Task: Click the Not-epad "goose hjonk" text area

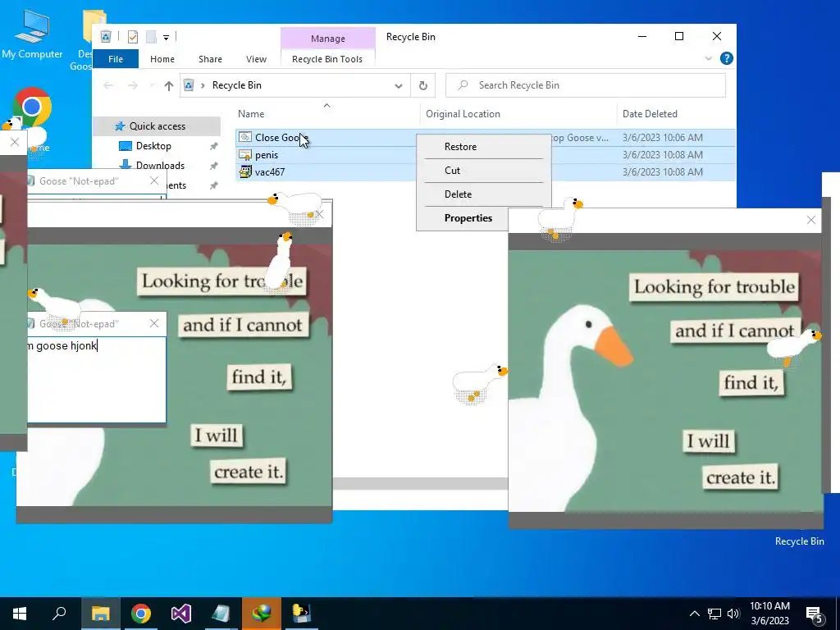Action: (97, 379)
